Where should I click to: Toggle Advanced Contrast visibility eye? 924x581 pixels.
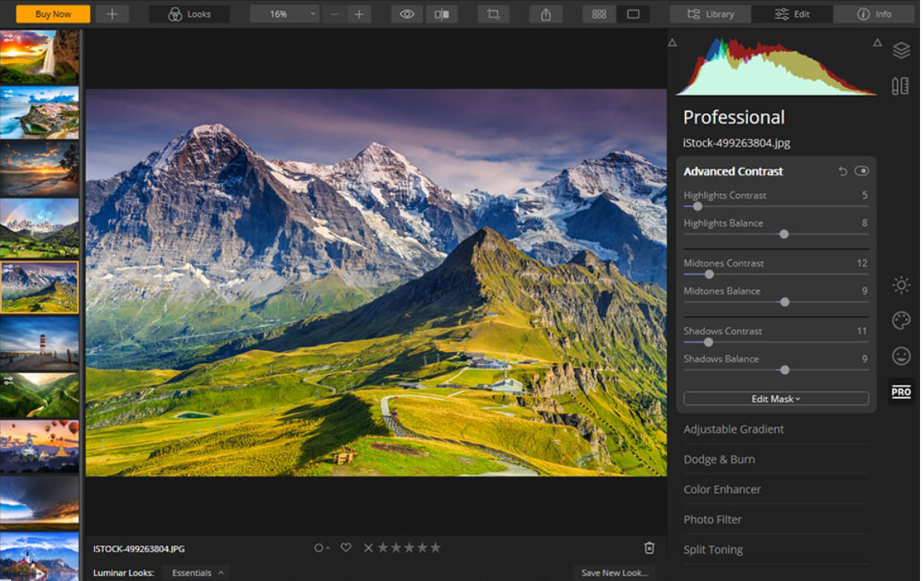pos(862,171)
